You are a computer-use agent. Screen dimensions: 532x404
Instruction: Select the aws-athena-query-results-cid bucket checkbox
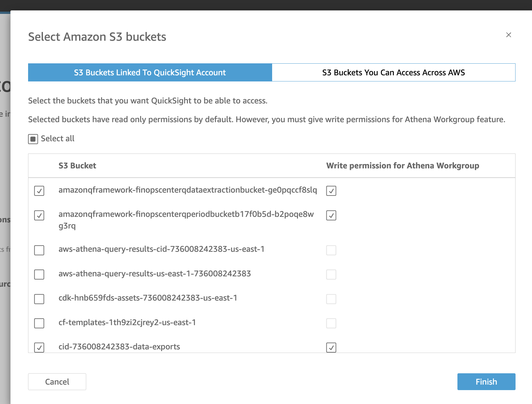click(x=39, y=250)
